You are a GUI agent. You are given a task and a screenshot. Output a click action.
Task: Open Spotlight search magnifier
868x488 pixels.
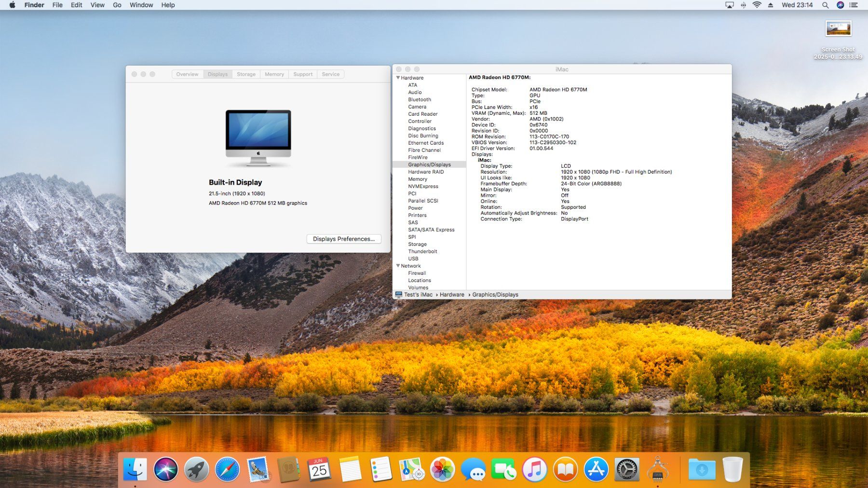point(825,5)
